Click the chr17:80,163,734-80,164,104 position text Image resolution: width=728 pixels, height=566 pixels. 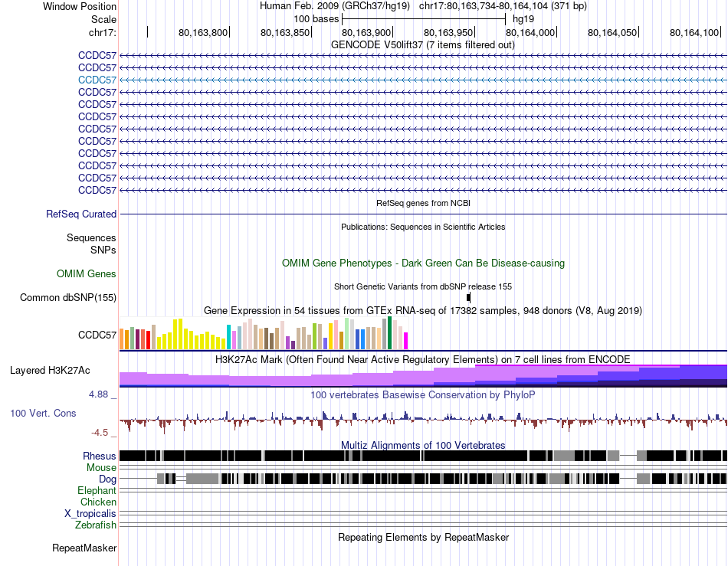503,6
